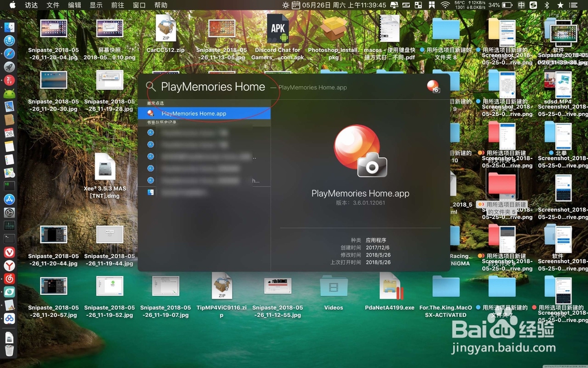Open the 文件 menu
The image size is (588, 368).
coord(53,5)
